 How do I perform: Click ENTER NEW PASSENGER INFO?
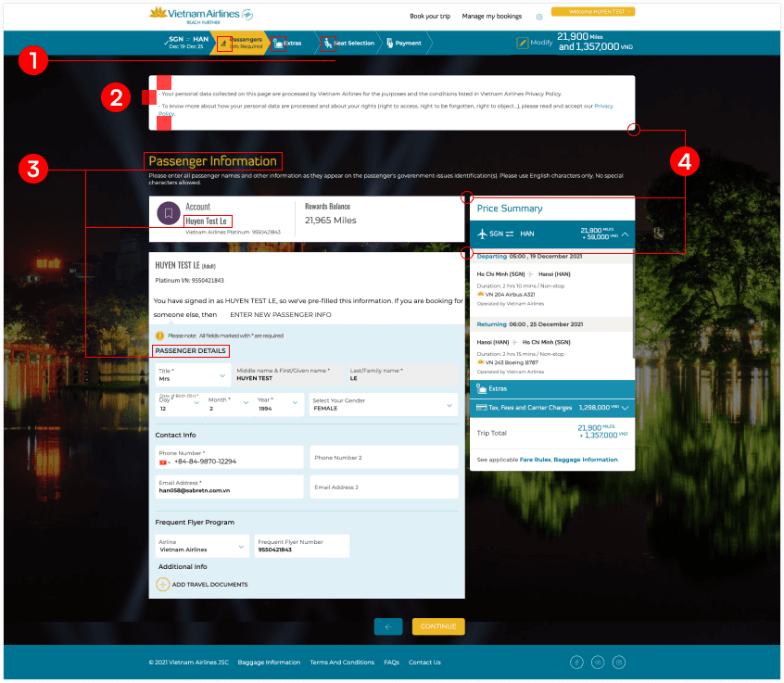click(x=281, y=314)
